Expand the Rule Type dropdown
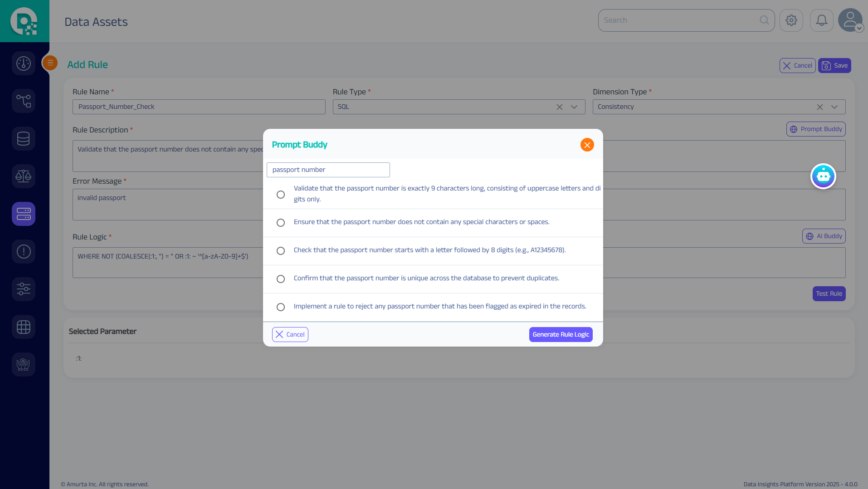 (x=574, y=107)
